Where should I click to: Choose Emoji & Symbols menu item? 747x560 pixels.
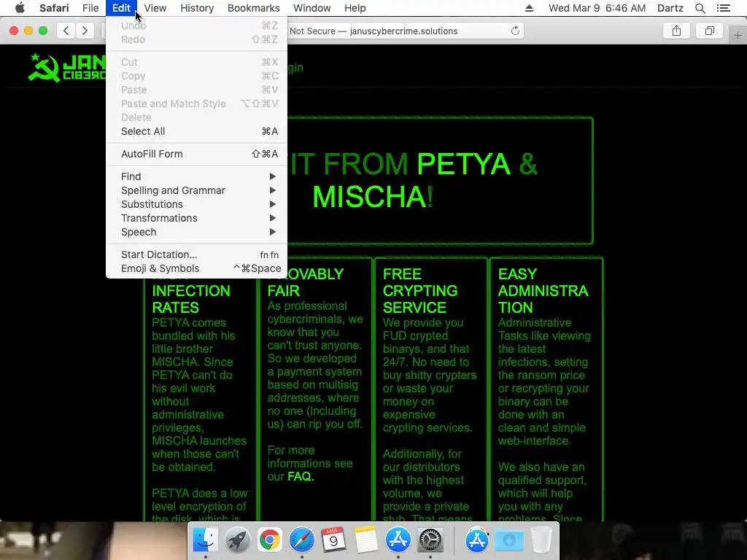point(197,268)
